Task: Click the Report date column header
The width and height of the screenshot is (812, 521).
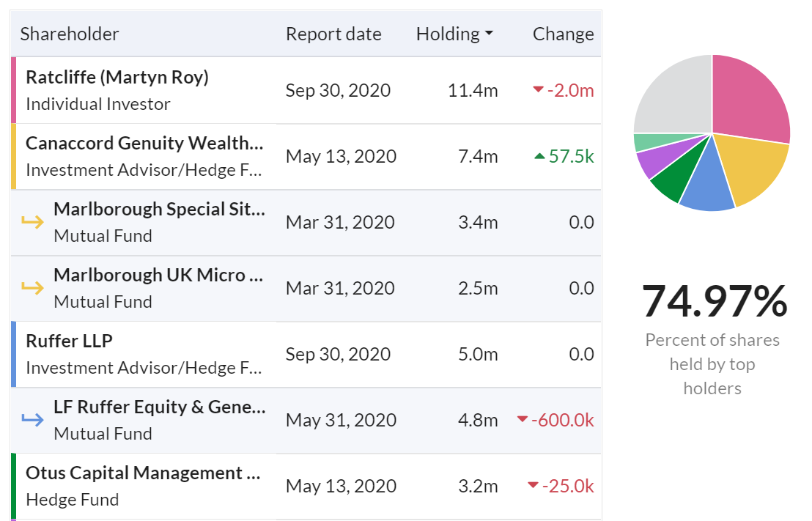Action: click(x=333, y=34)
